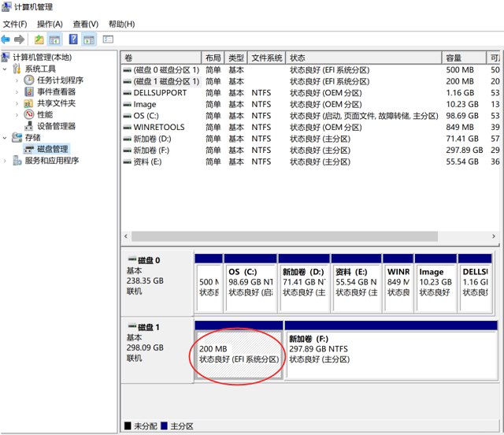Screen dimensions: 504x435
Task: Expand the 事件查看器 node
Action: click(x=17, y=92)
